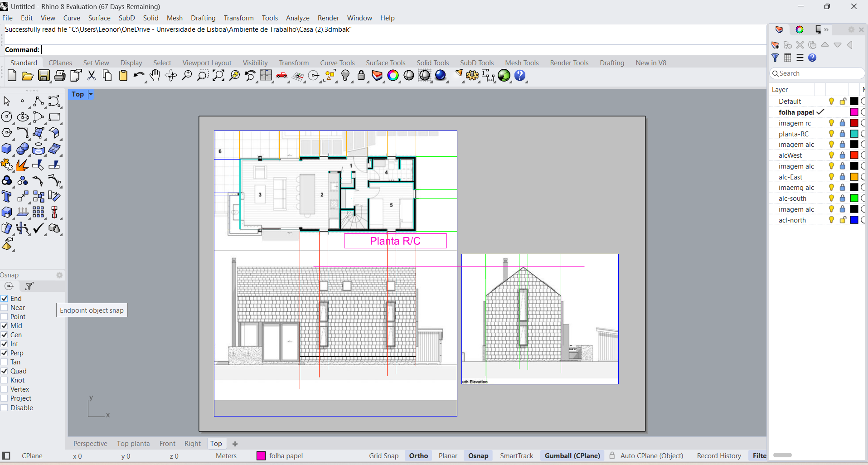Click the Text tool icon

coord(7,197)
